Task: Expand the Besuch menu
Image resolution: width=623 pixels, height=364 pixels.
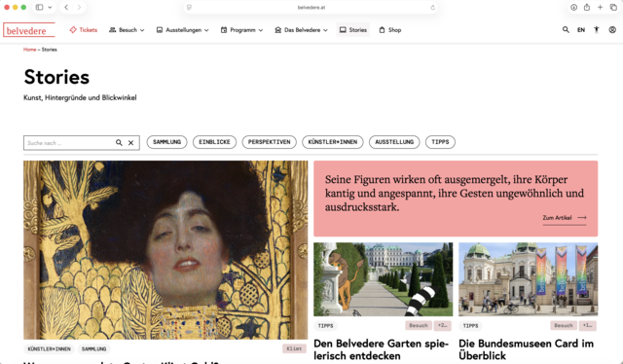Action: click(x=127, y=30)
